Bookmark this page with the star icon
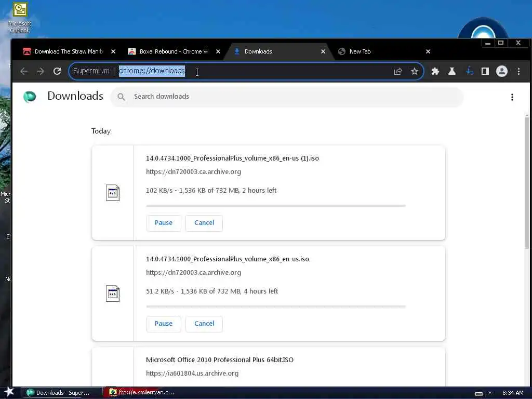Image resolution: width=532 pixels, height=399 pixels. (x=414, y=71)
